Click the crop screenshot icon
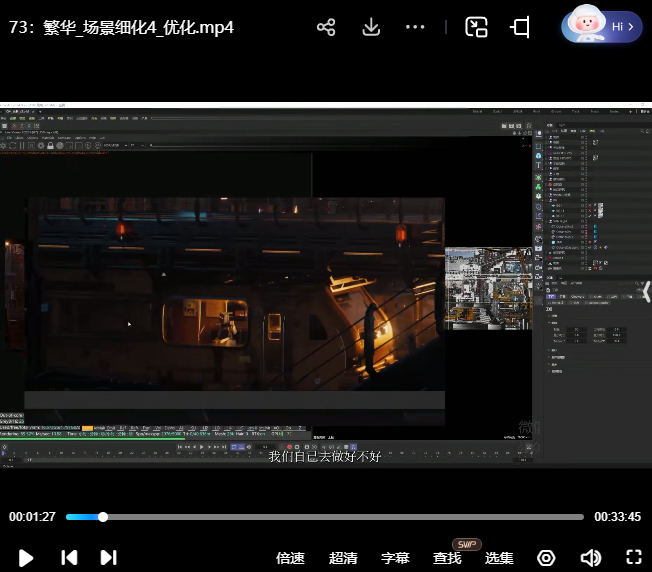 [520, 28]
